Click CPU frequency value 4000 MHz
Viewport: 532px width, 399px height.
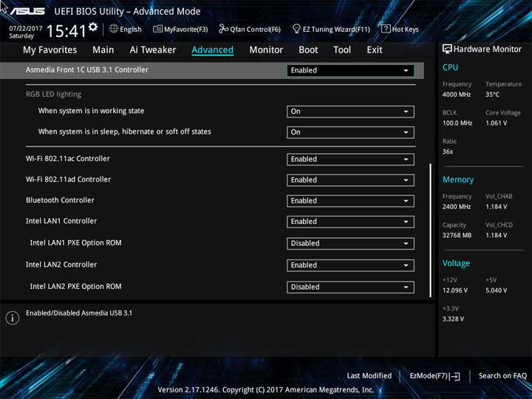coord(457,95)
